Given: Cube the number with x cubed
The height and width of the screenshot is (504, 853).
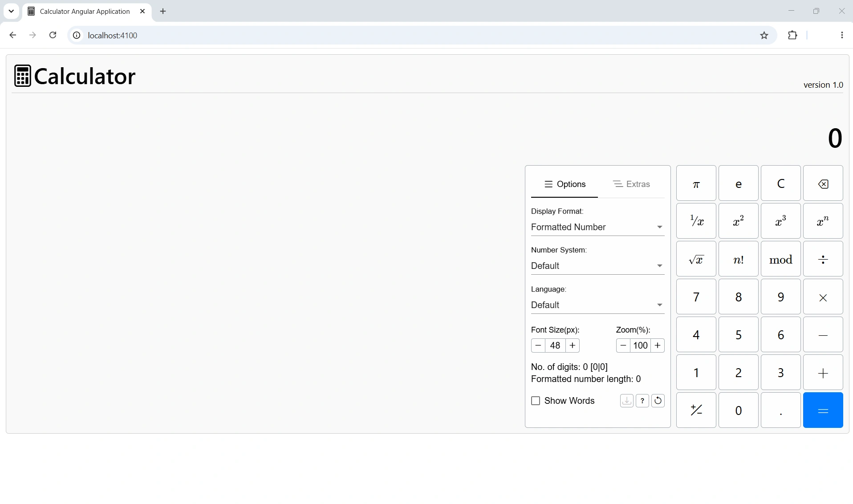Looking at the screenshot, I should click(x=780, y=221).
